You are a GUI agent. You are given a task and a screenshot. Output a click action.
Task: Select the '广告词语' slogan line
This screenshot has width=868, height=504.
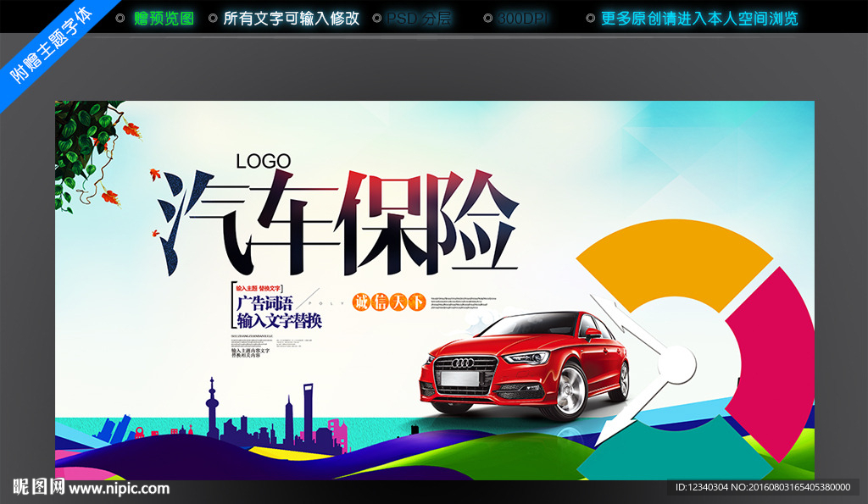(x=264, y=303)
